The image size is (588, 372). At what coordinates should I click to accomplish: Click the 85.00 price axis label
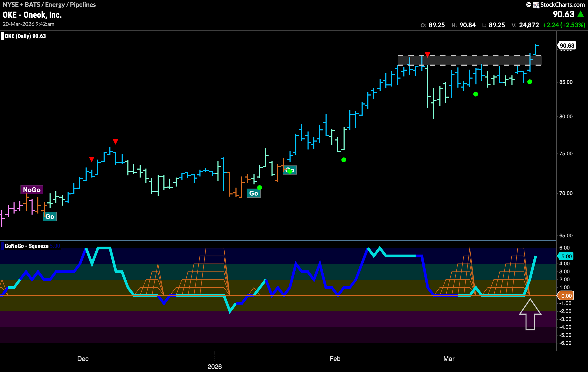(x=566, y=82)
